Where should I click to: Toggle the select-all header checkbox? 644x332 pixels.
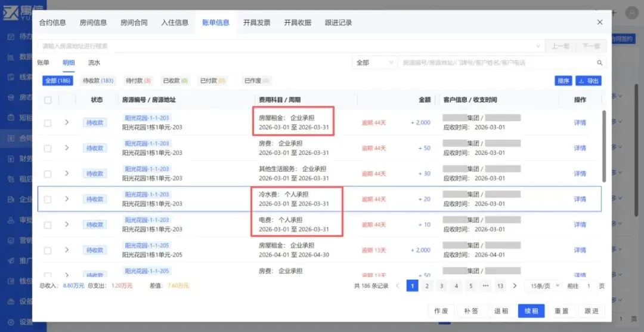pos(48,100)
